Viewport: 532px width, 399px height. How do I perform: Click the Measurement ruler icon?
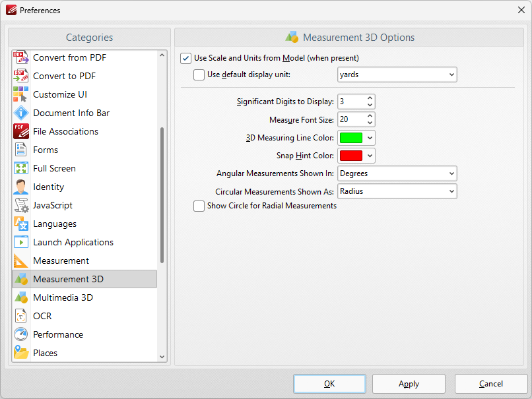coord(20,261)
